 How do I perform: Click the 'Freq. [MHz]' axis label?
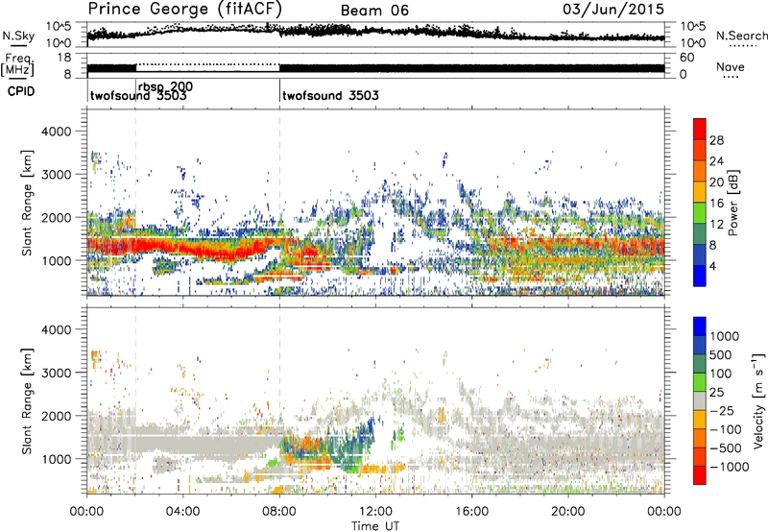click(x=17, y=65)
